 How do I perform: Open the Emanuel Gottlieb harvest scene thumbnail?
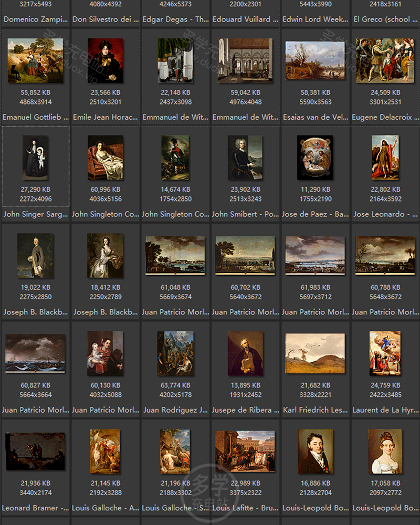coord(35,60)
